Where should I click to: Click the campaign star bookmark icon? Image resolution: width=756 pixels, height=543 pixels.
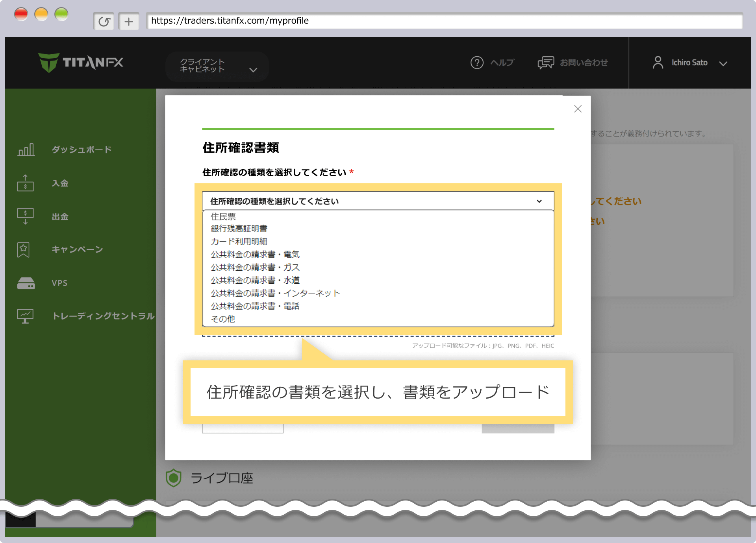(24, 249)
